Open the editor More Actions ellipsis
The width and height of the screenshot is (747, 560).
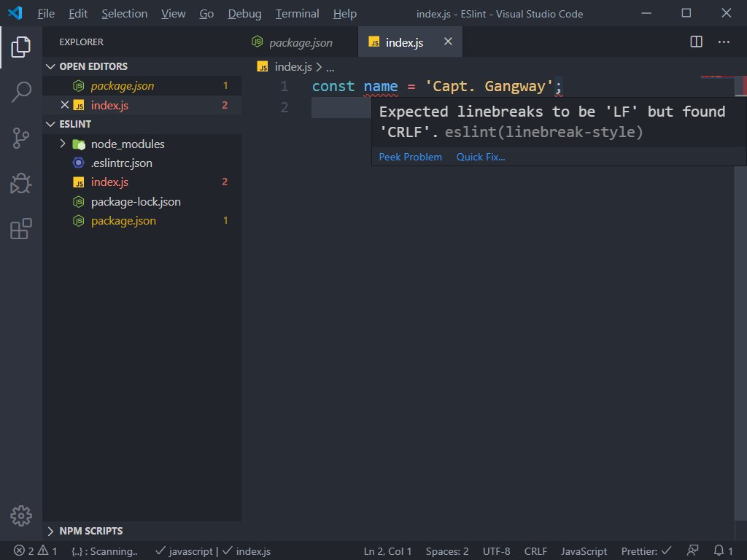point(724,42)
